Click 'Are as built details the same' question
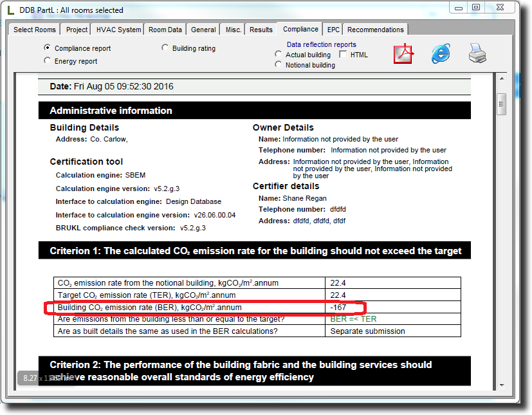The width and height of the screenshot is (532, 415). tap(168, 331)
